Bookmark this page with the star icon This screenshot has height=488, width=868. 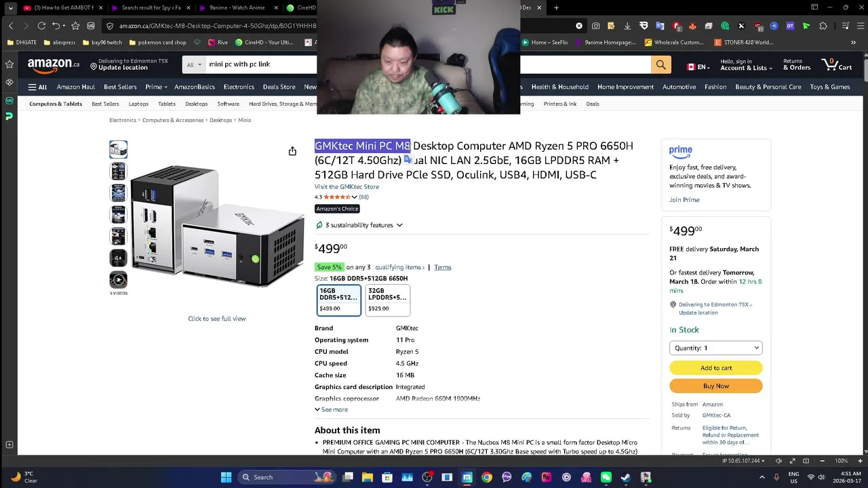click(x=75, y=26)
